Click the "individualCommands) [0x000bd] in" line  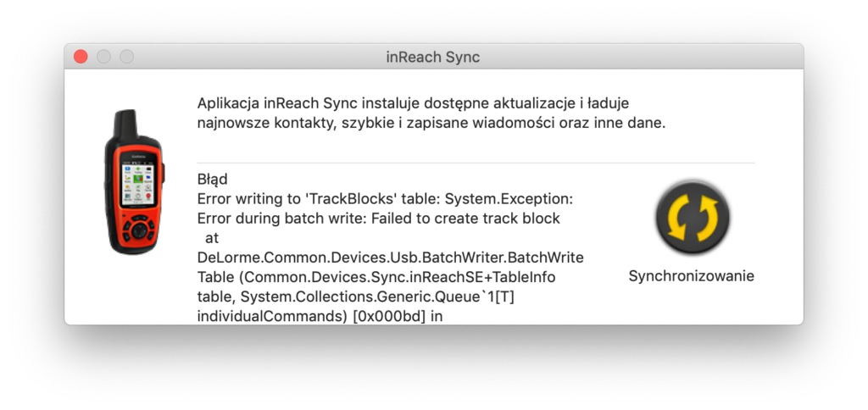(320, 316)
